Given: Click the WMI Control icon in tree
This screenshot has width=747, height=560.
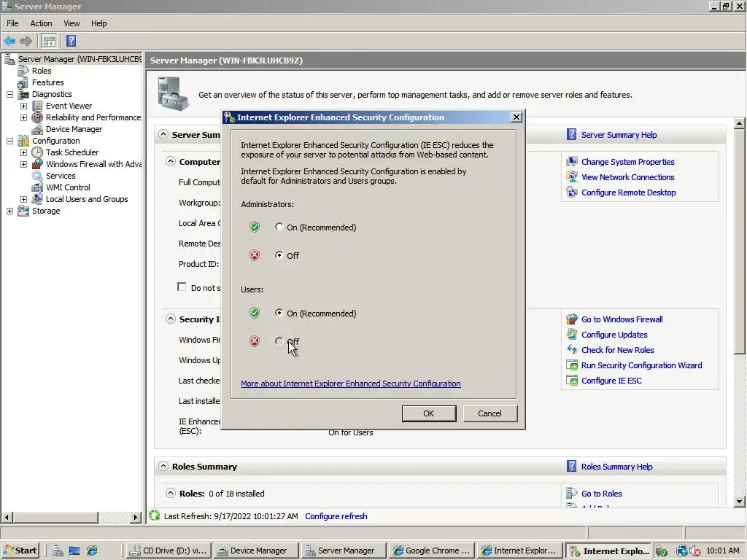Looking at the screenshot, I should coord(37,187).
